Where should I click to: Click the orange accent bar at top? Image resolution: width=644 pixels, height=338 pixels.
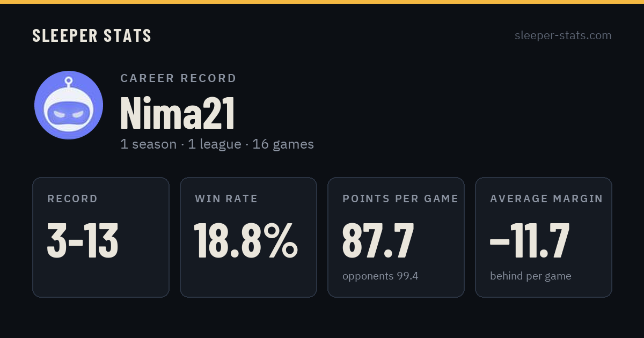click(x=322, y=2)
